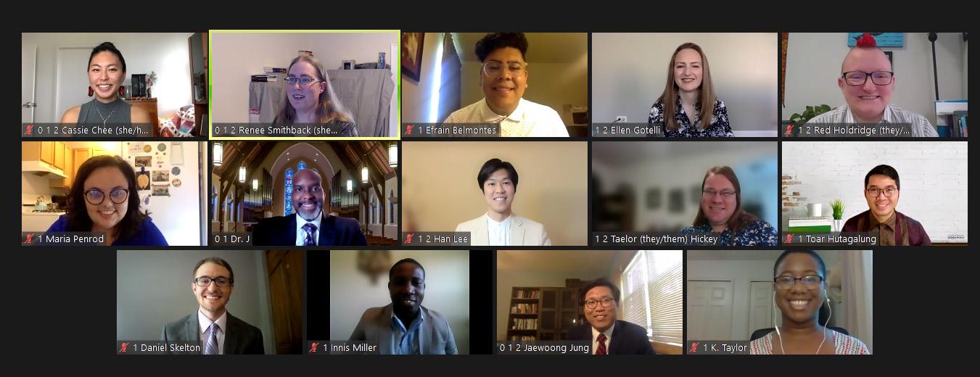Viewport: 980px width, 377px height.
Task: Click Cassie Chee's muted microphone icon
Action: tap(29, 130)
